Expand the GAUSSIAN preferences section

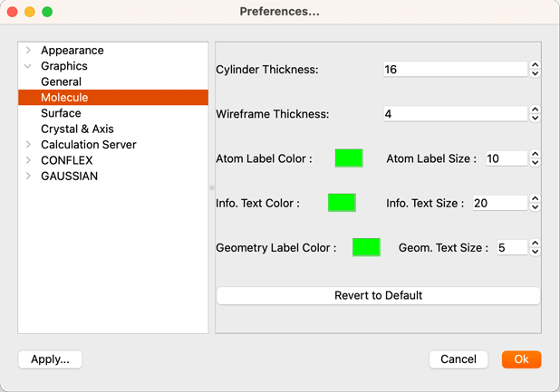(28, 176)
